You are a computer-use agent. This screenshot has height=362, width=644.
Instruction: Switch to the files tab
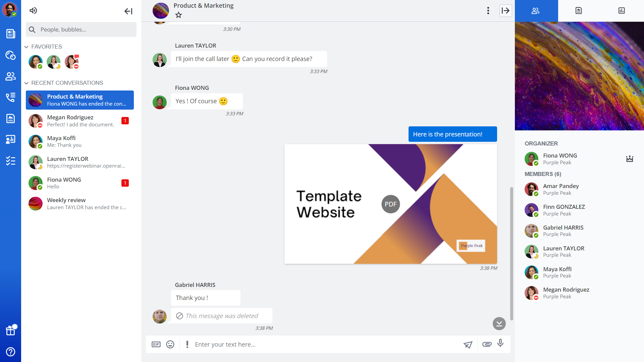coord(579,11)
